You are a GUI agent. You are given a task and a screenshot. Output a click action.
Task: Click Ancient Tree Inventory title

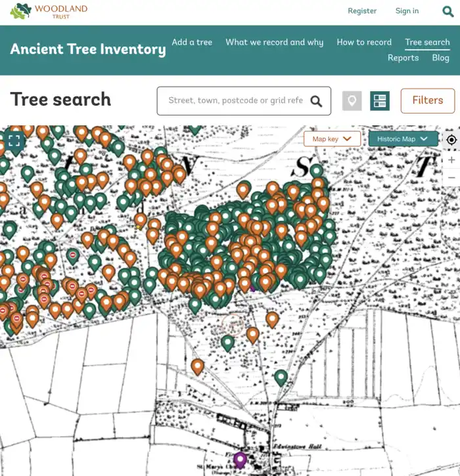click(x=88, y=49)
